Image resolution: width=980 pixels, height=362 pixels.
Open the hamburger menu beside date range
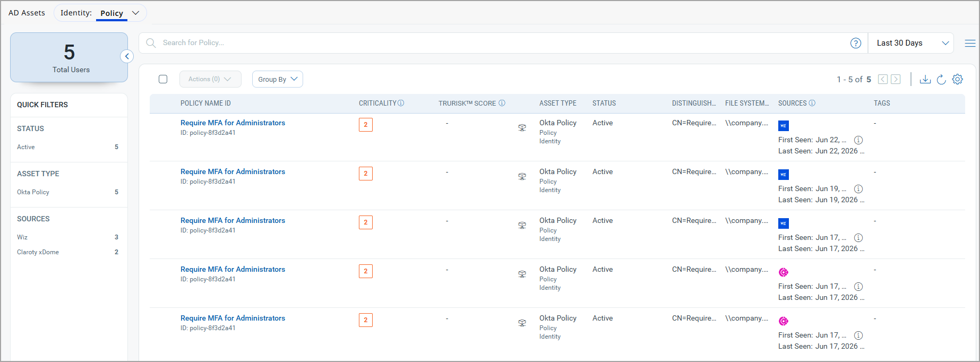(x=970, y=43)
